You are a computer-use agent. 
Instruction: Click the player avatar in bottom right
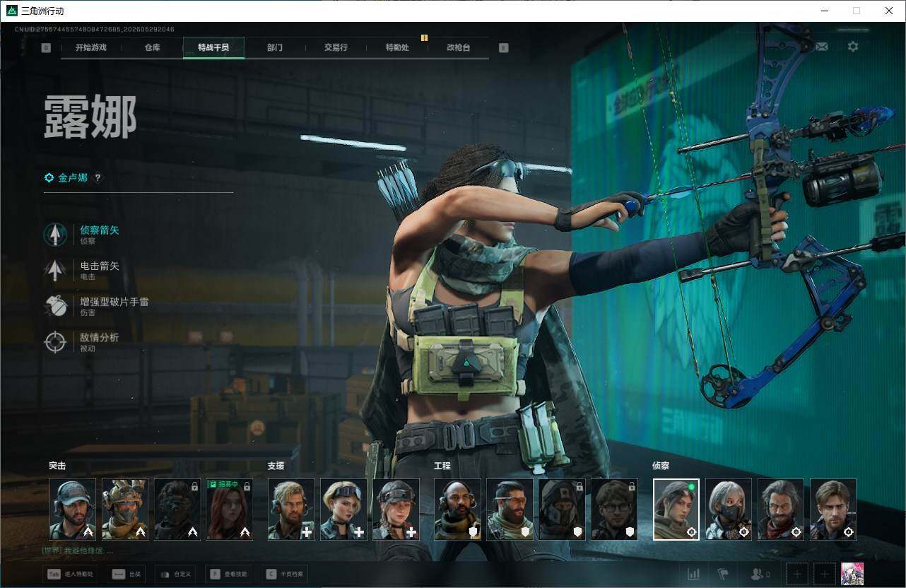coord(852,574)
